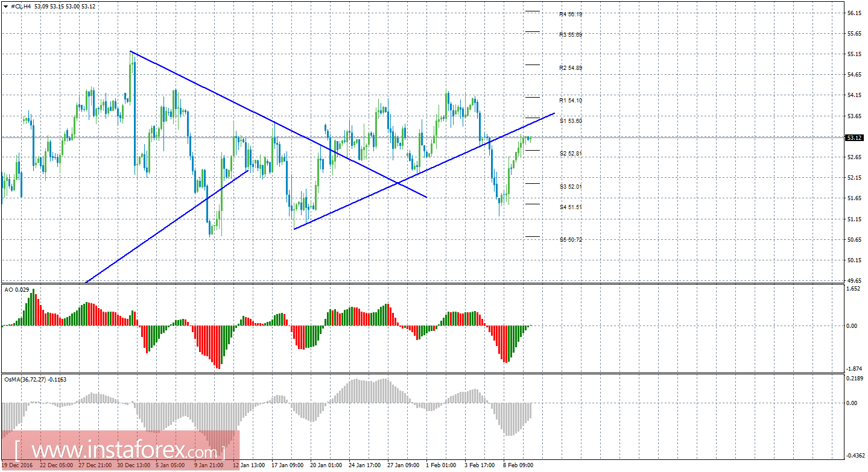Click the 52.65 price axis value
Screen dimensions: 868x472
click(x=854, y=157)
